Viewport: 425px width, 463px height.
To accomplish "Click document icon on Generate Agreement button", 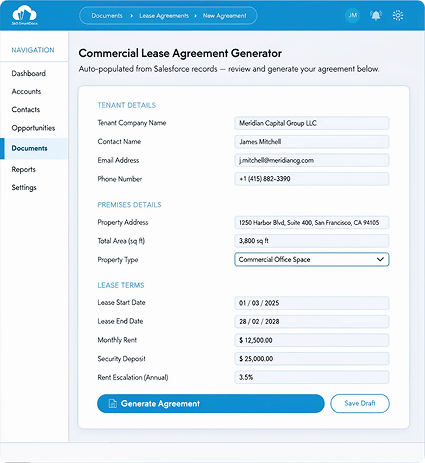I will [x=113, y=403].
